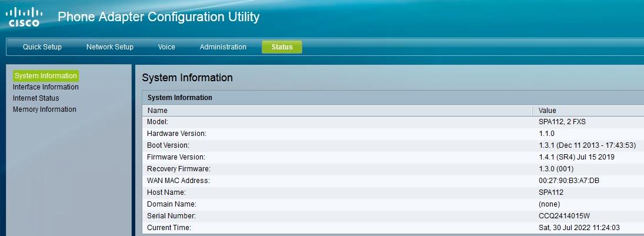Click the Hardware Version: label
This screenshot has width=644, height=236.
pyautogui.click(x=176, y=133)
